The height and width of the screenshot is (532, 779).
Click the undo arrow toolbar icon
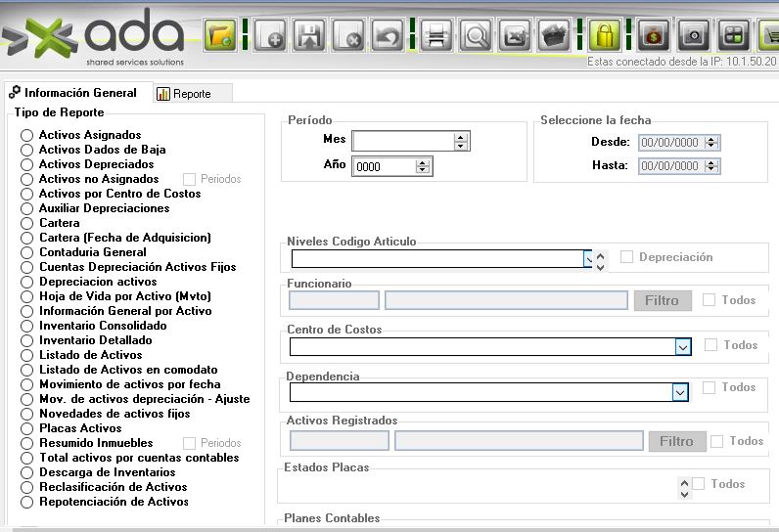389,37
